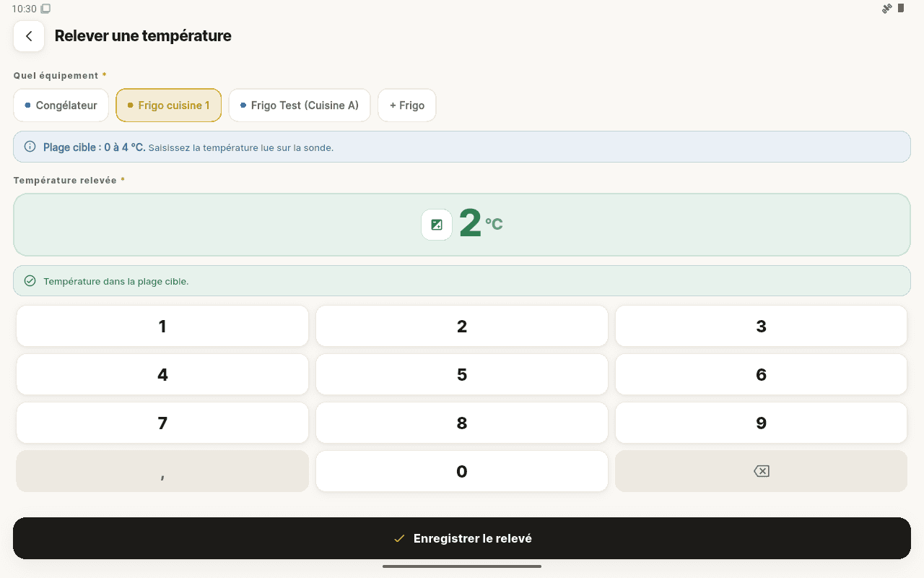Tap the back arrow icon
924x578 pixels.
[x=29, y=36]
